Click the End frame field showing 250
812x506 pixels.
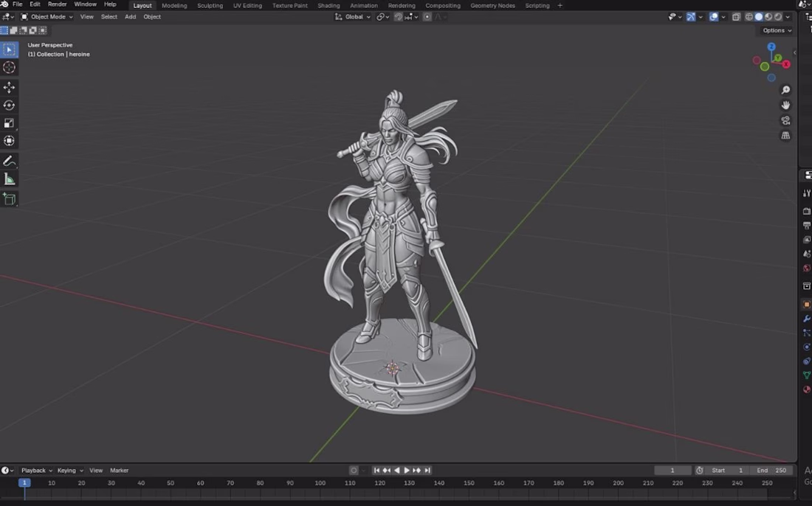pyautogui.click(x=771, y=471)
